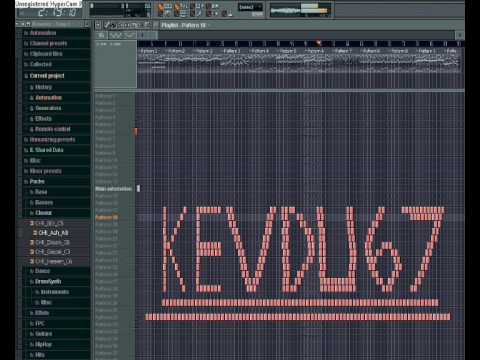This screenshot has height=360, width=480.
Task: Open the pattern selector box in top toolbar
Action: 250,7
